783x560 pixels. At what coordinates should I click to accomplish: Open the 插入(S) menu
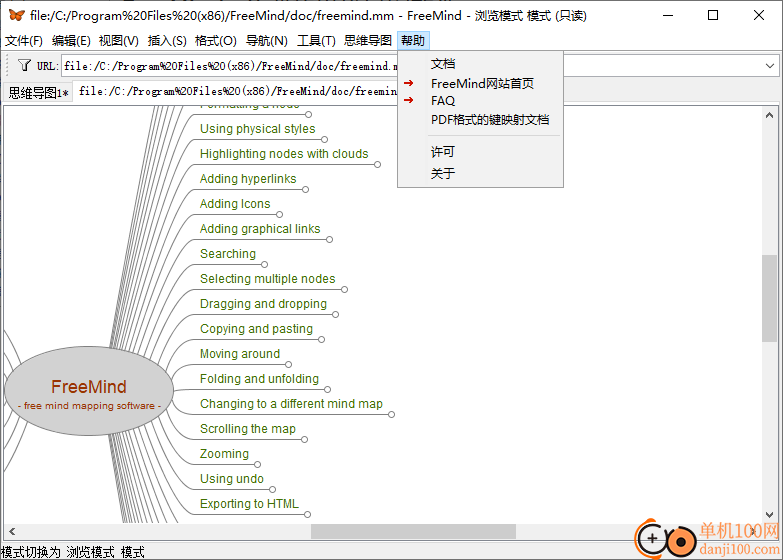(x=167, y=40)
